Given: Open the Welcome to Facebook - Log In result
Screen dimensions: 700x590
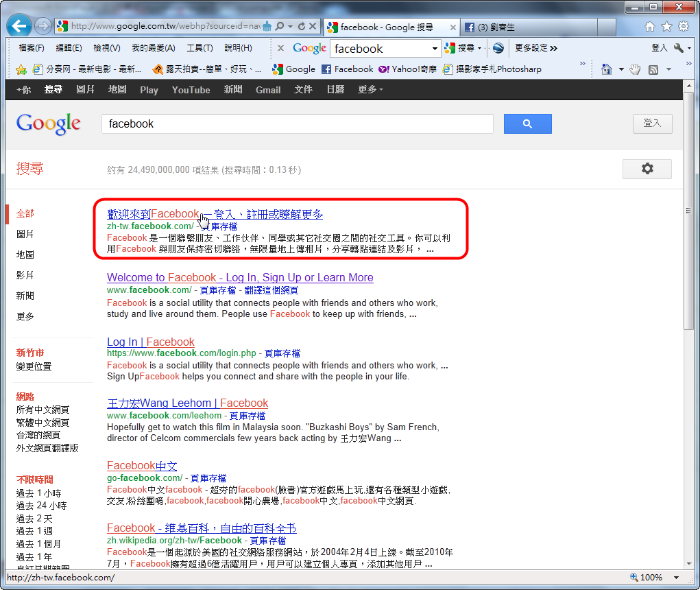Looking at the screenshot, I should click(x=240, y=277).
